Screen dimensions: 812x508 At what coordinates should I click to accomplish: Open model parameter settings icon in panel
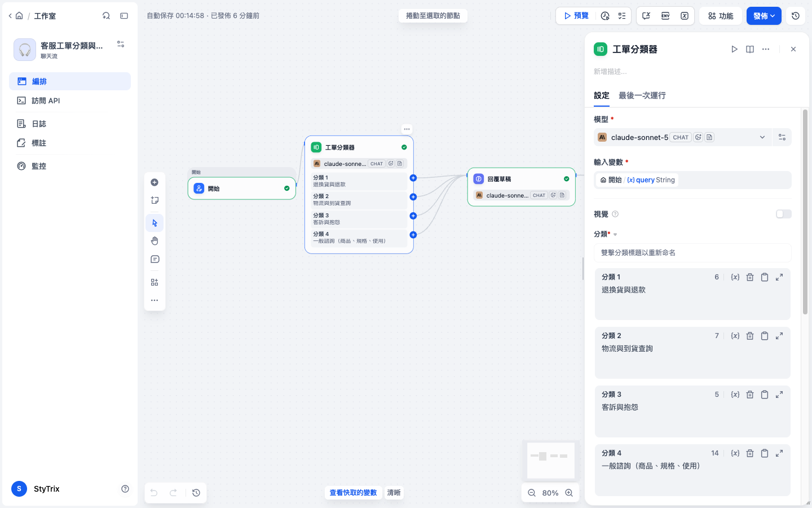point(782,137)
